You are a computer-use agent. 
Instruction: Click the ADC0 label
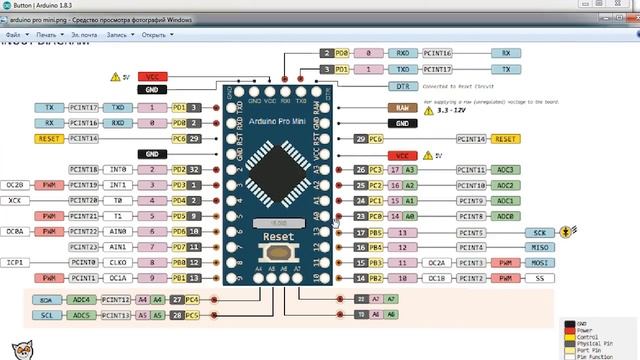(505, 216)
